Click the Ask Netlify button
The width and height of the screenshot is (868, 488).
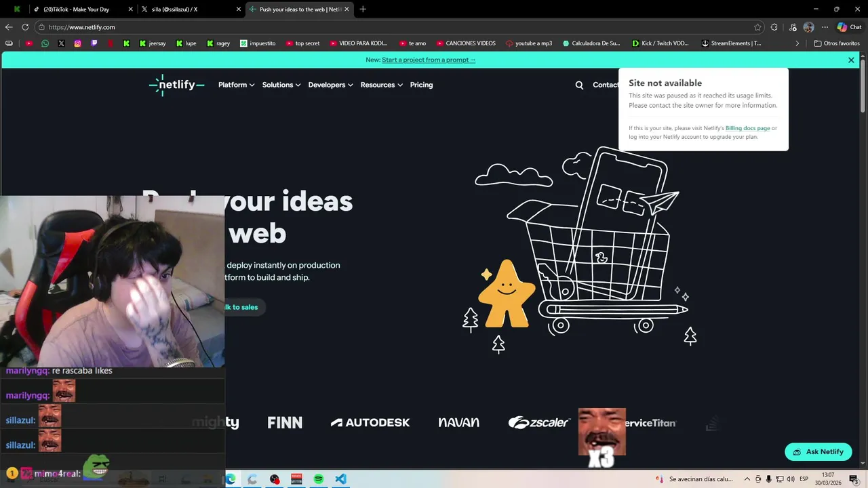(x=818, y=452)
